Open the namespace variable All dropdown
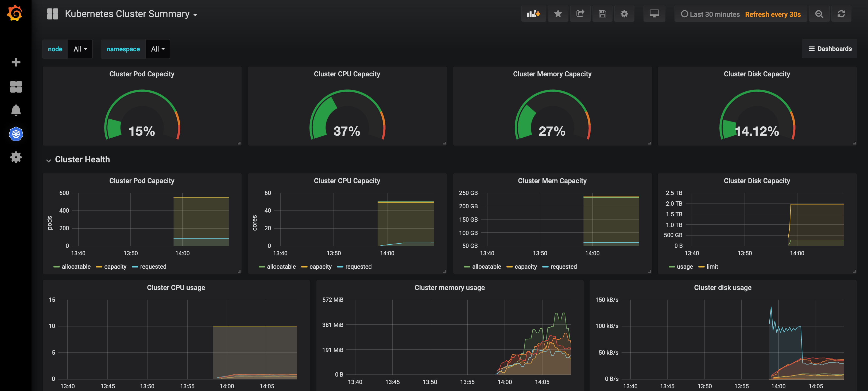This screenshot has height=391, width=868. click(x=158, y=49)
